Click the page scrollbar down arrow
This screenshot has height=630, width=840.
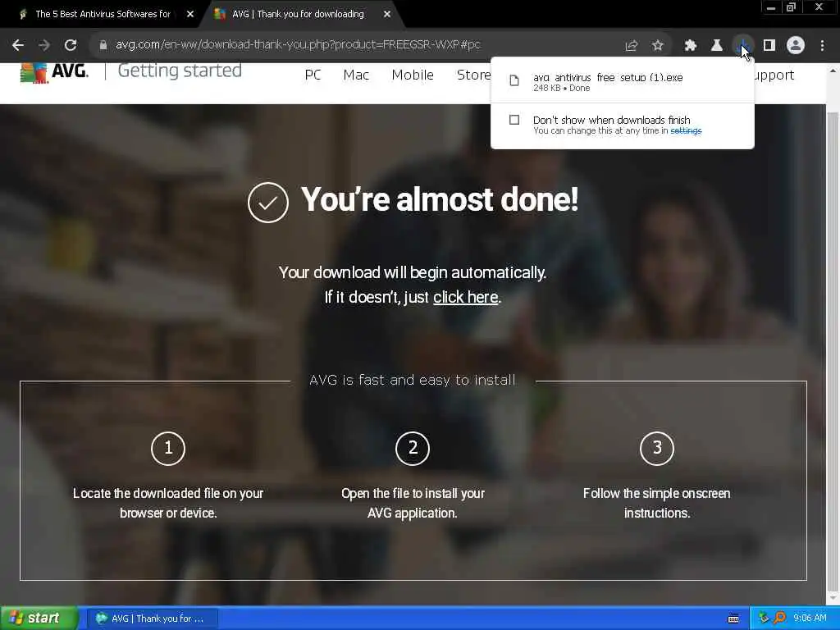pos(833,598)
